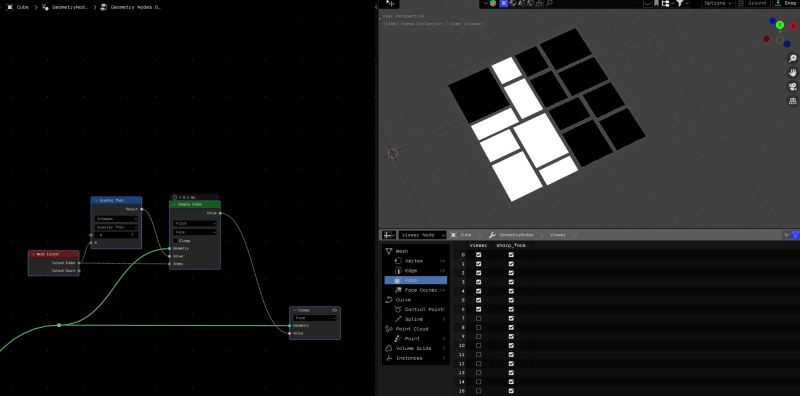Toggle the sharp_face checkbox in row 10
The width and height of the screenshot is (800, 396).
pos(511,345)
